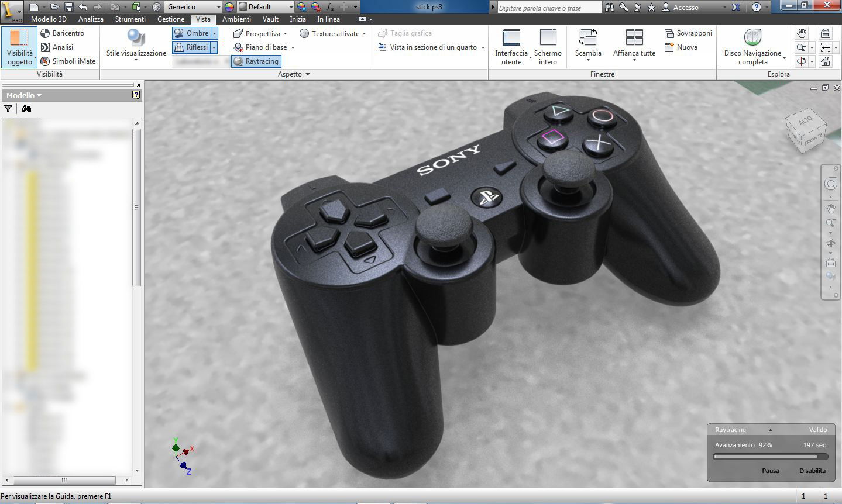Toggle Riflessi reflections
Screen dimensions: 842x504
click(x=191, y=47)
